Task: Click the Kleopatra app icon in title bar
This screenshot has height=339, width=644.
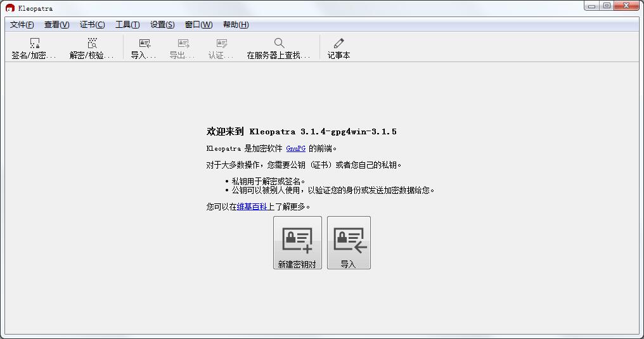Action: 10,8
